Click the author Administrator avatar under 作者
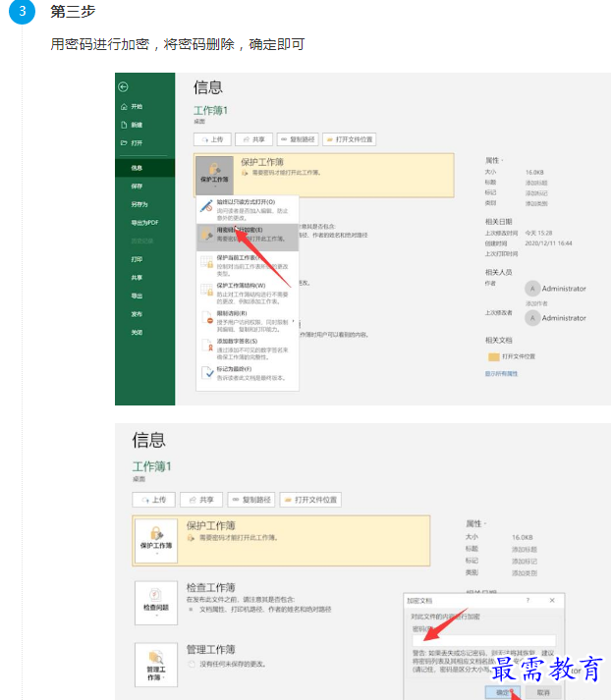Image resolution: width=611 pixels, height=700 pixels. (x=532, y=289)
